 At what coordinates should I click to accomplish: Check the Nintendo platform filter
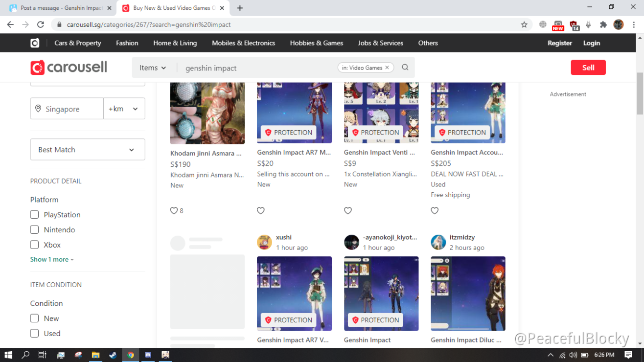[x=34, y=229]
